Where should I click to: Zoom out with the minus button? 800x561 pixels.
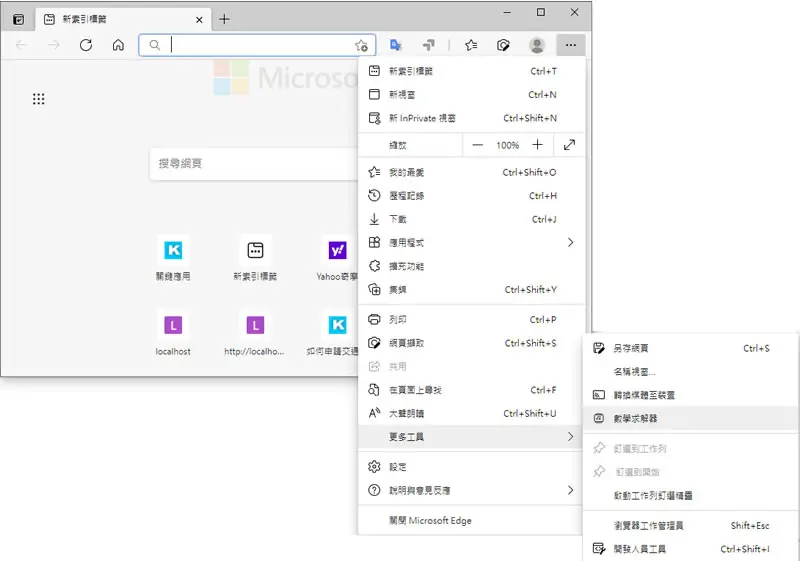point(477,145)
